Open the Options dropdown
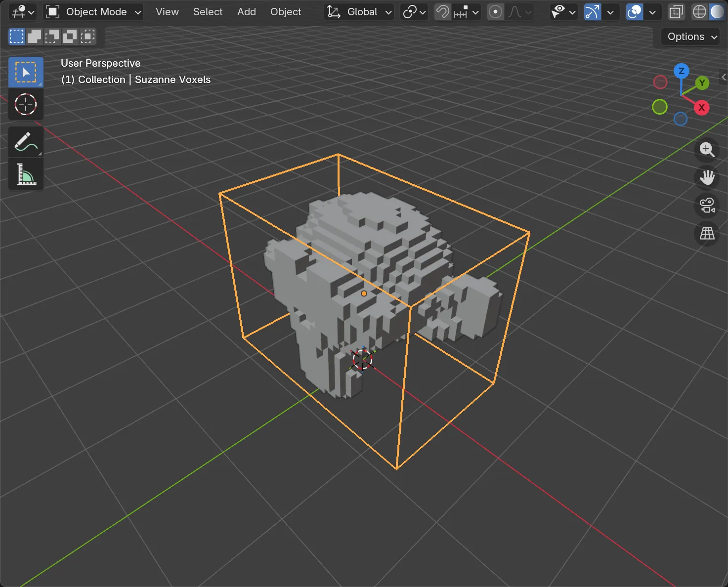 tap(690, 37)
